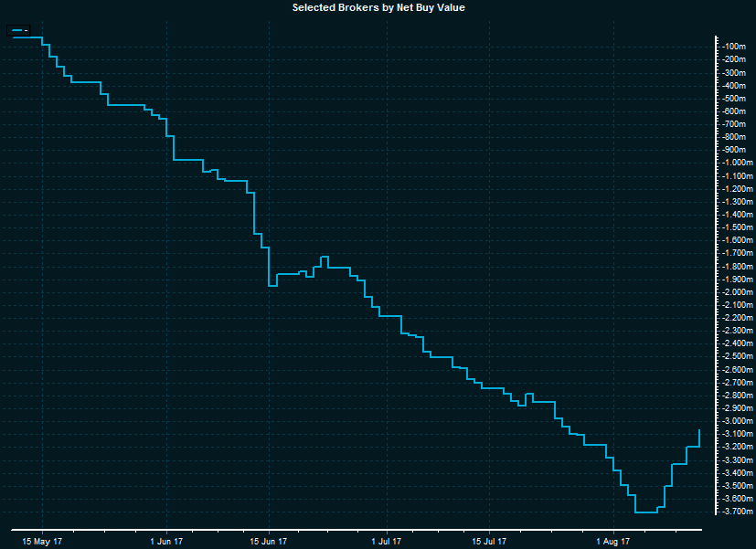Click the -2.500m value axis label

tap(736, 357)
